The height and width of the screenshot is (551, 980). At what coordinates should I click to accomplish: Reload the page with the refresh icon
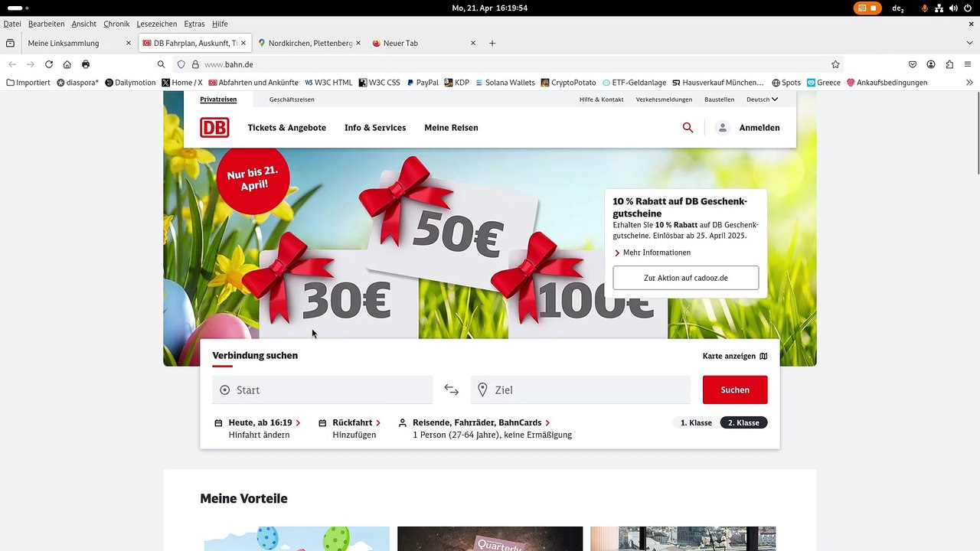tap(49, 64)
